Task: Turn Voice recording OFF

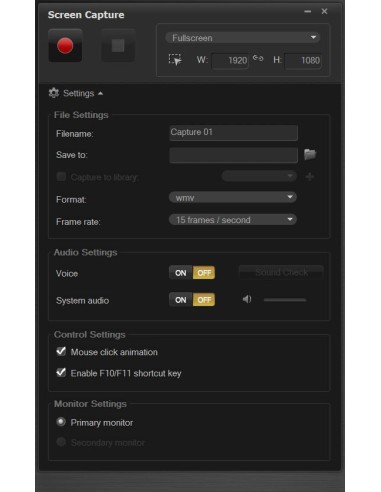Action: [x=204, y=273]
